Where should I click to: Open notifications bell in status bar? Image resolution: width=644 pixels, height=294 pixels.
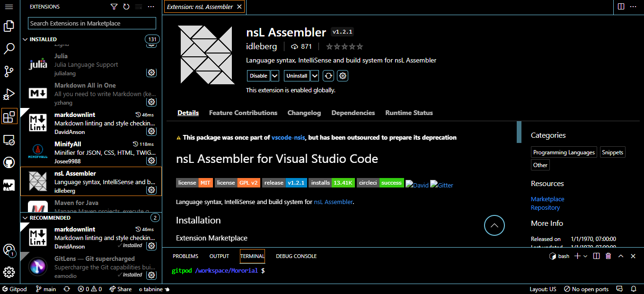click(633, 289)
